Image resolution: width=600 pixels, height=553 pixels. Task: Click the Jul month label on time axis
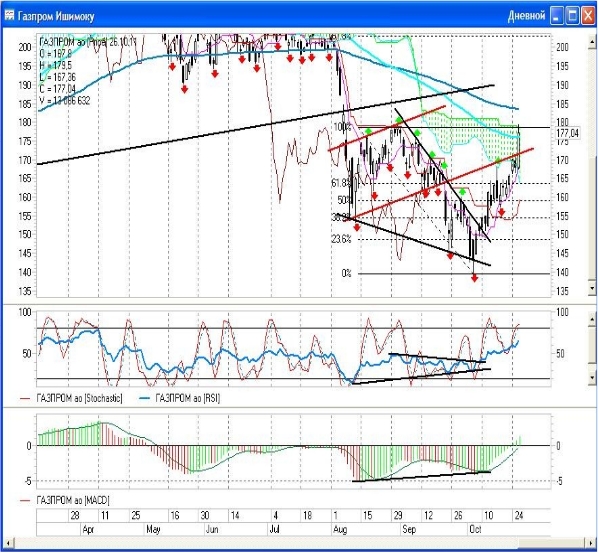pyautogui.click(x=275, y=529)
